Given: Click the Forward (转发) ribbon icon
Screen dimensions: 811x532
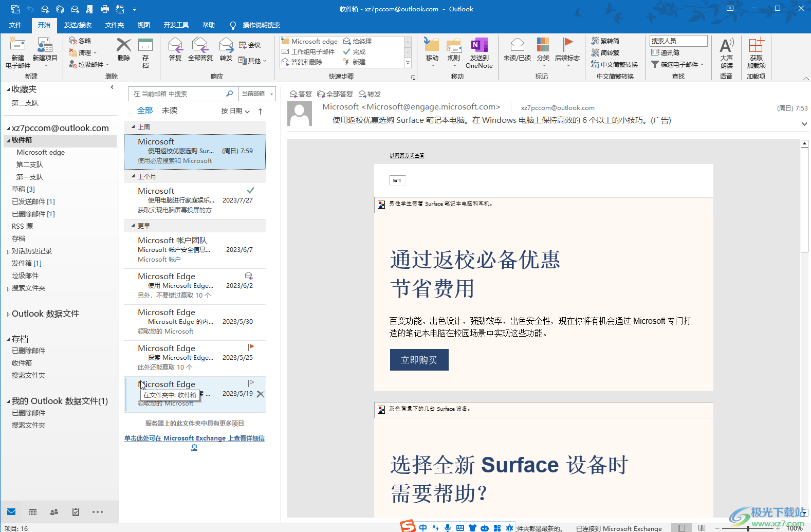Looking at the screenshot, I should tap(226, 45).
